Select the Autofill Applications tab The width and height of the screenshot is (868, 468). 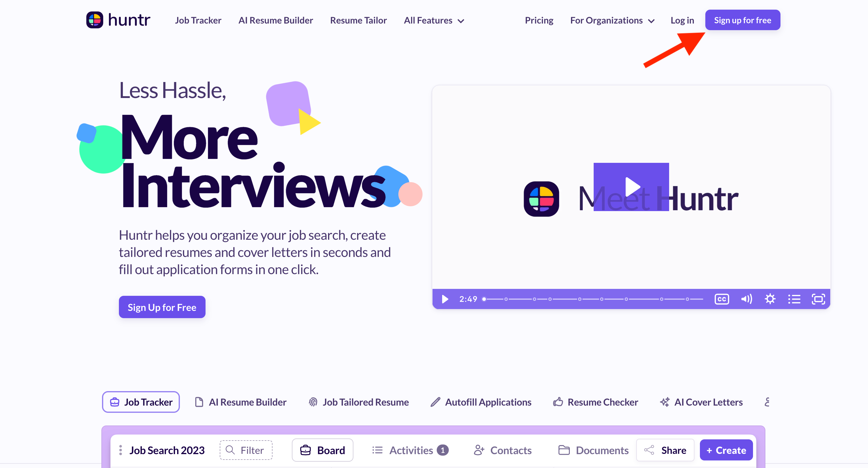pyautogui.click(x=481, y=402)
